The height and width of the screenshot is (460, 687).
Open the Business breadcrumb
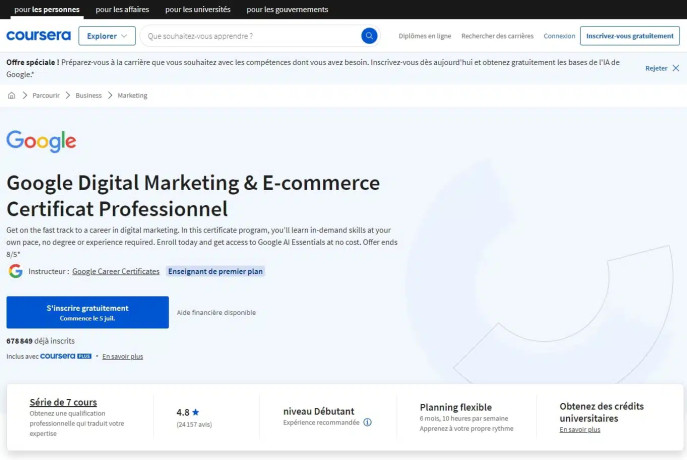pyautogui.click(x=89, y=96)
